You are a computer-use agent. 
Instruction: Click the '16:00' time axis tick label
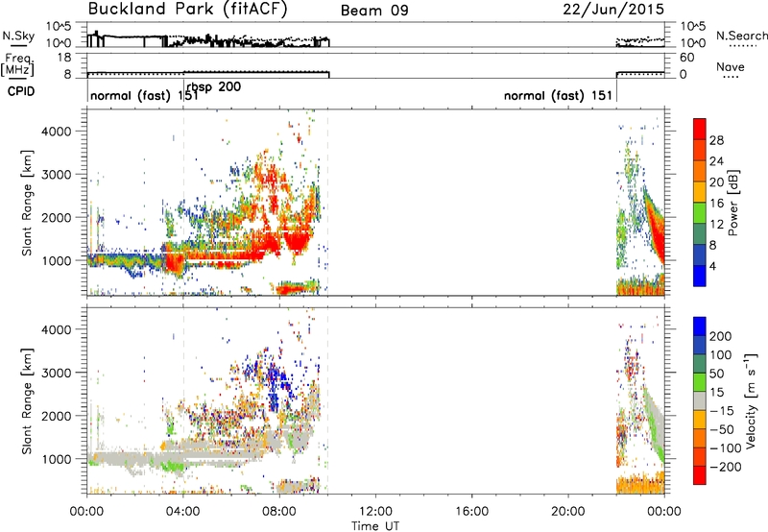pyautogui.click(x=471, y=512)
